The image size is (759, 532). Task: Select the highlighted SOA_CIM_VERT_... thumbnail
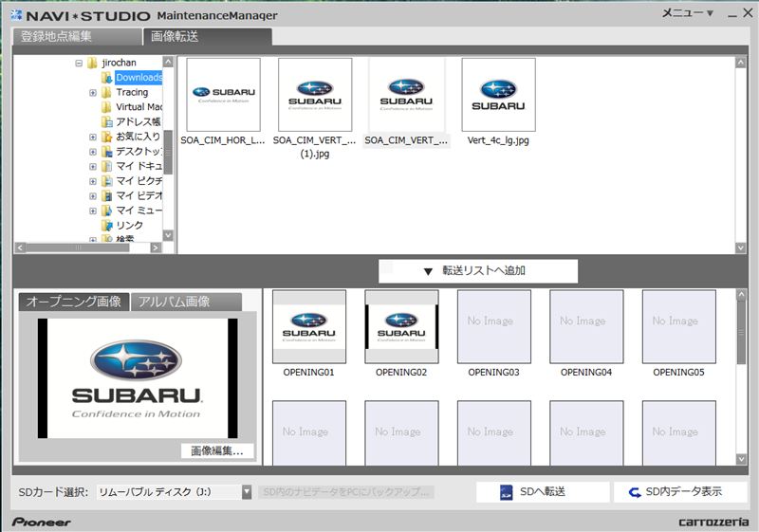pos(407,95)
